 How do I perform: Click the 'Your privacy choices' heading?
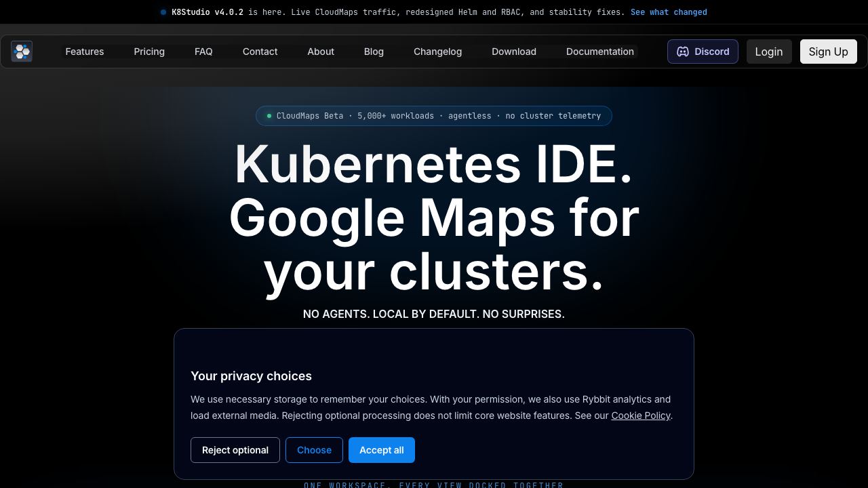(251, 376)
